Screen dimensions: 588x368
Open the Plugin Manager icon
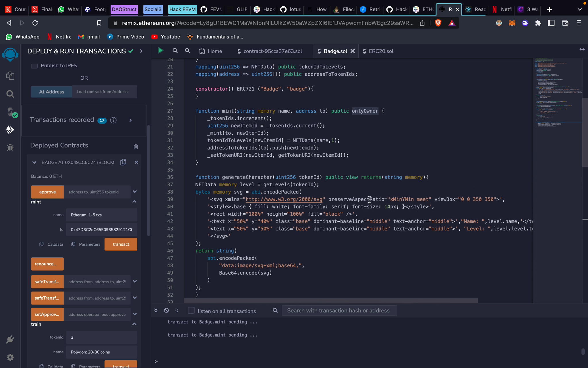(x=10, y=340)
